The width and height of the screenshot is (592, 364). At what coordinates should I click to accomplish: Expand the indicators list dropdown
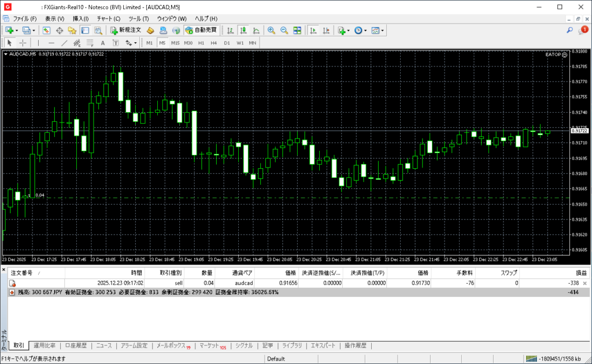tap(349, 30)
